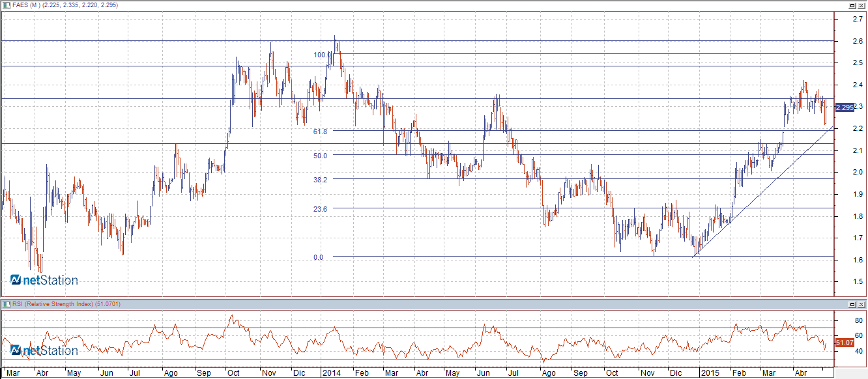Image resolution: width=868 pixels, height=379 pixels.
Task: Select the 38.2 Fibonacci retracement label
Action: coord(319,180)
